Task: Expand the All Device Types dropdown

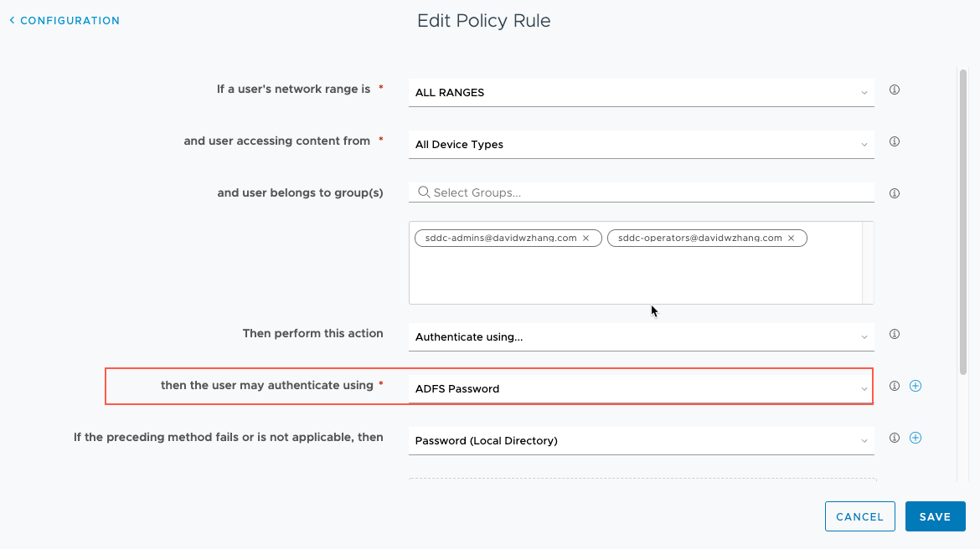Action: tap(641, 145)
